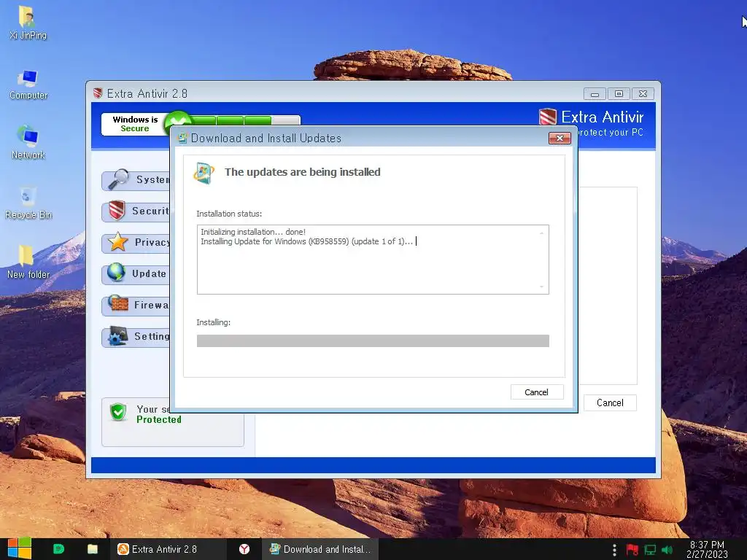Click the Download and Install Updates title icon
Screen dimensions: 747x560
pos(182,138)
